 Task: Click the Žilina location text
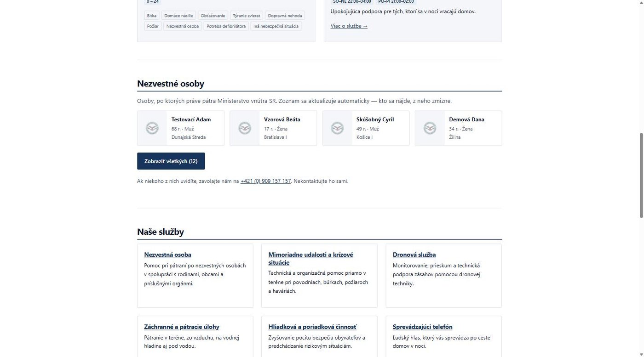(x=455, y=137)
